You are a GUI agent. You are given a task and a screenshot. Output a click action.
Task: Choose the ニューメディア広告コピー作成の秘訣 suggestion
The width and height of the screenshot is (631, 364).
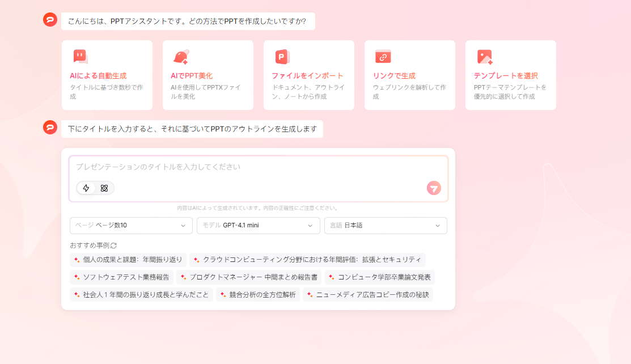click(x=368, y=295)
